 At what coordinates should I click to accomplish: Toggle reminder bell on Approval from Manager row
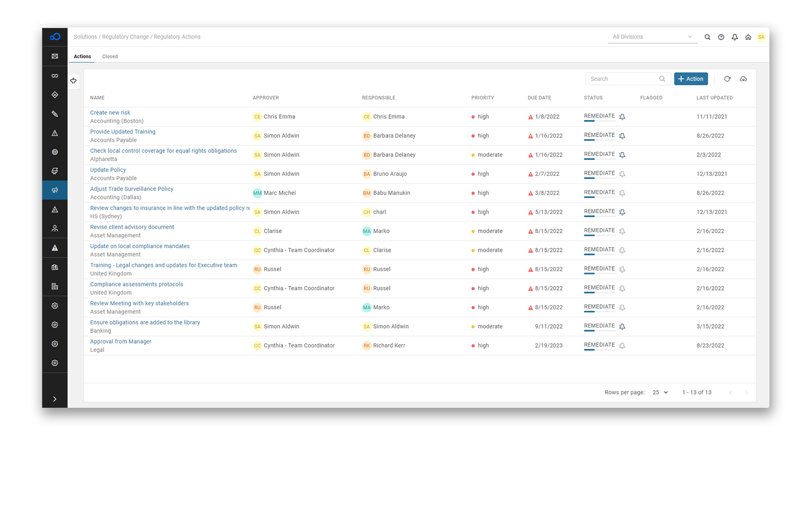click(622, 346)
